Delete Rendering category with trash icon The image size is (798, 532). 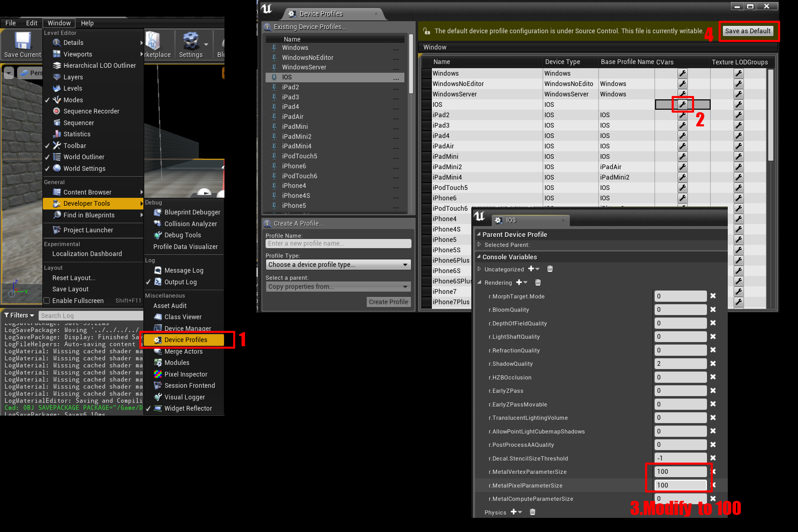pos(538,283)
